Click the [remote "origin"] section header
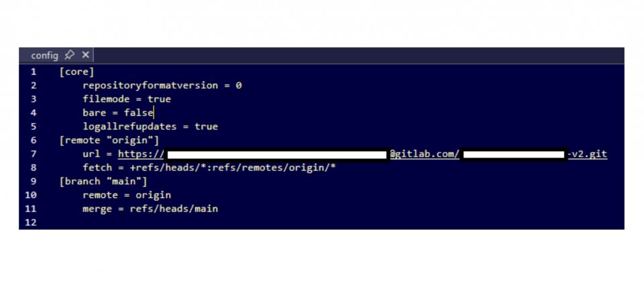This screenshot has width=644, height=282. click(109, 140)
